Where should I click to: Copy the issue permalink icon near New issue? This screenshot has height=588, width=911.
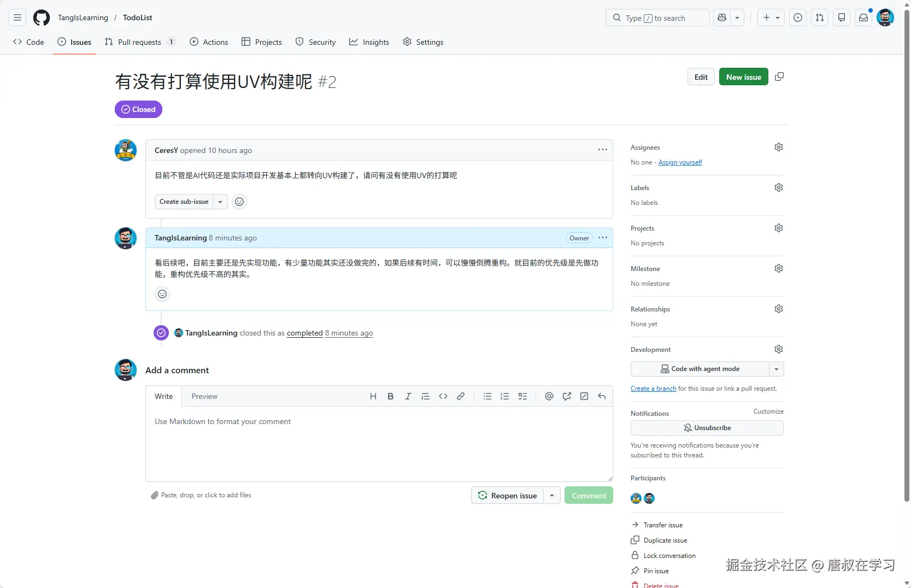click(x=779, y=77)
